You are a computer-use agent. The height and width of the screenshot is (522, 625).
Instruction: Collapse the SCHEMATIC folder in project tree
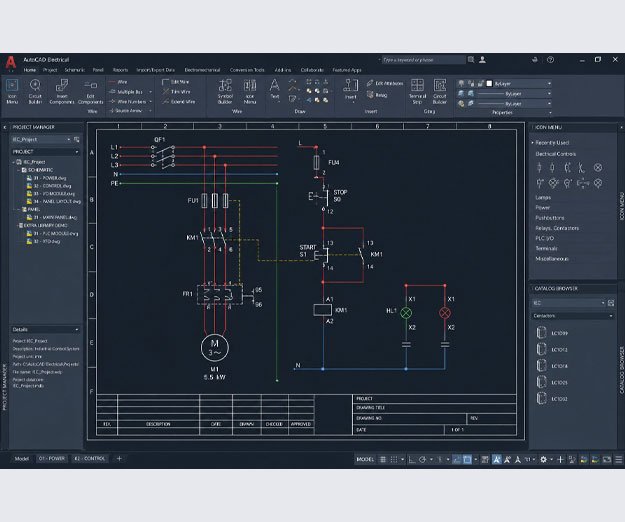(x=19, y=170)
